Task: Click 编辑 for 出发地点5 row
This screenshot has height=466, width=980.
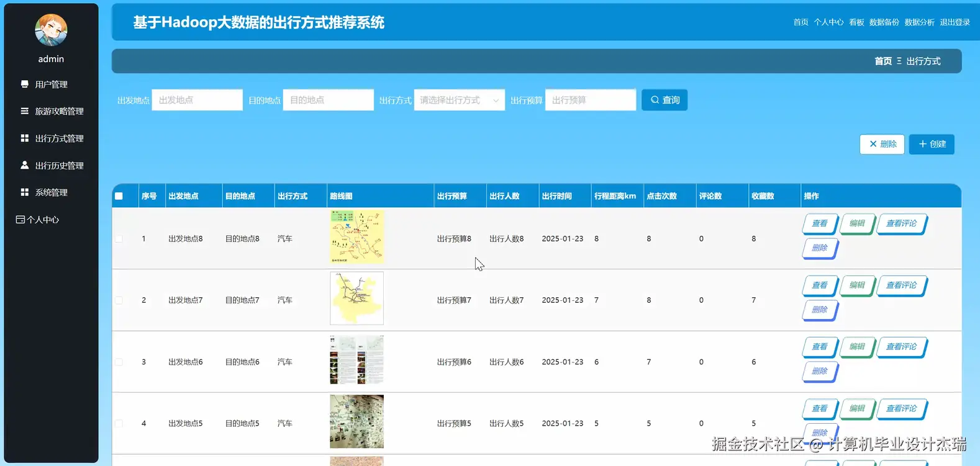Action: click(x=857, y=408)
